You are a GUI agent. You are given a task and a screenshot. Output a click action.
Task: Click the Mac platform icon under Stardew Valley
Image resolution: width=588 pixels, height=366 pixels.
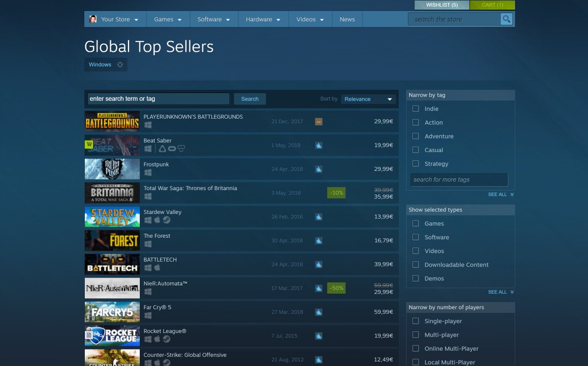click(x=157, y=220)
